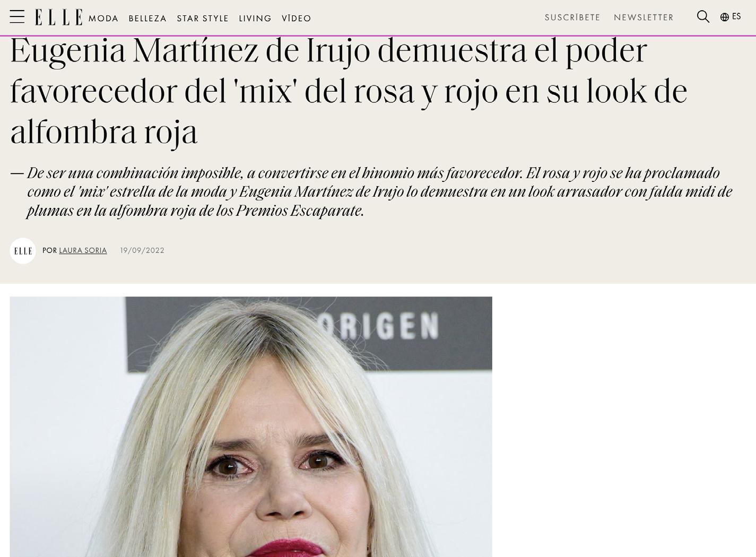Screen dimensions: 756x557
Task: Click the ELLE logo in header
Action: coord(59,17)
